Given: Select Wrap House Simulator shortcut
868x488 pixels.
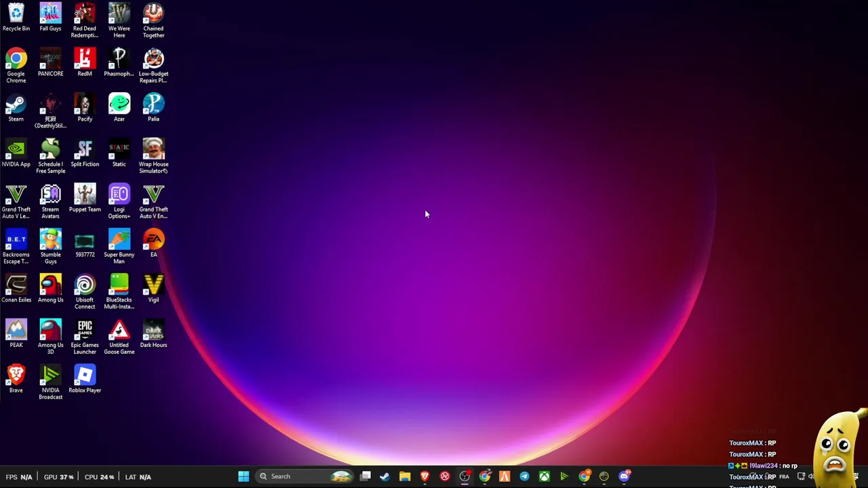Looking at the screenshot, I should 153,157.
